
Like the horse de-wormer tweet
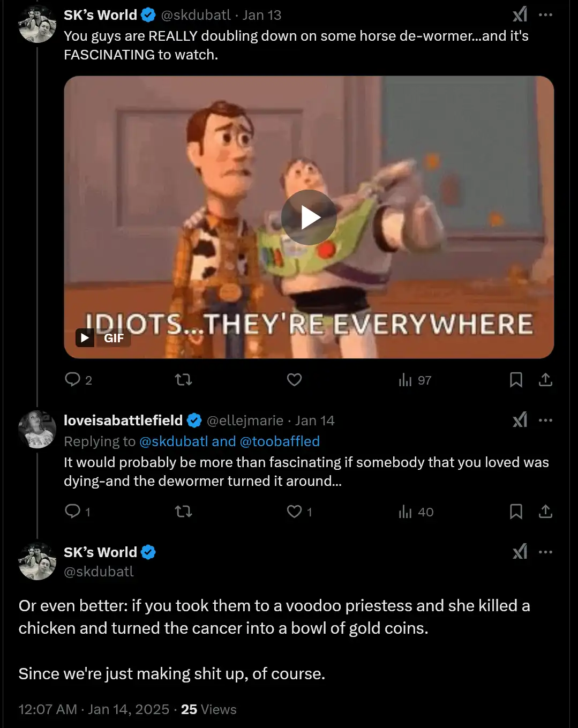tap(295, 380)
